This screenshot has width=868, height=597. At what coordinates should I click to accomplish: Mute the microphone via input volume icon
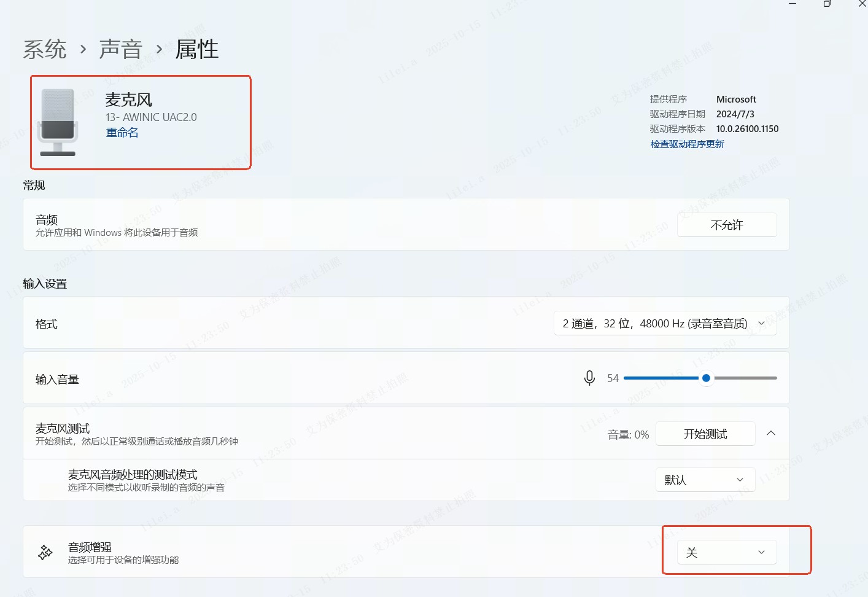coord(589,378)
